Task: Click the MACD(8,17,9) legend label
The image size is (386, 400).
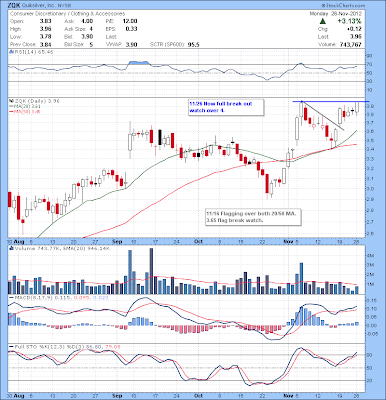Action: [x=58, y=297]
